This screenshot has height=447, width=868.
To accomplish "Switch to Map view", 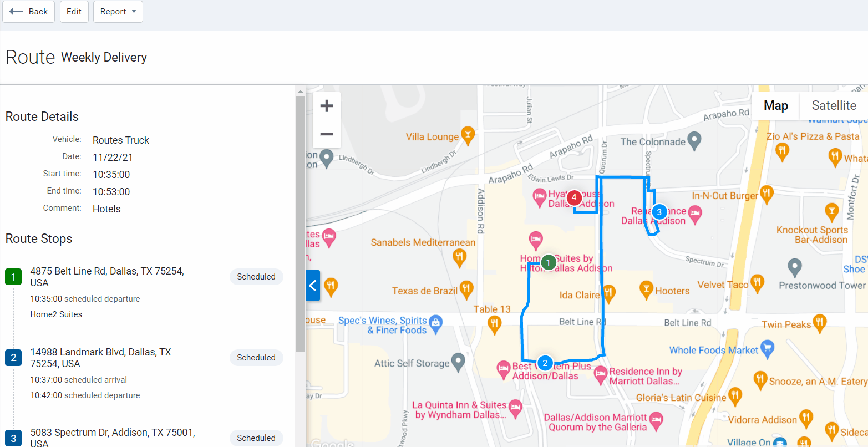I will (775, 105).
